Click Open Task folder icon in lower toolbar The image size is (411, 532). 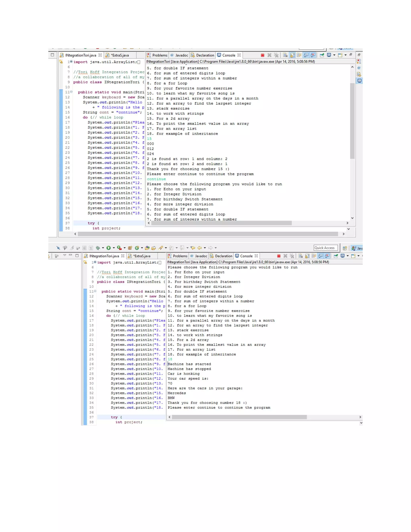tap(154, 248)
